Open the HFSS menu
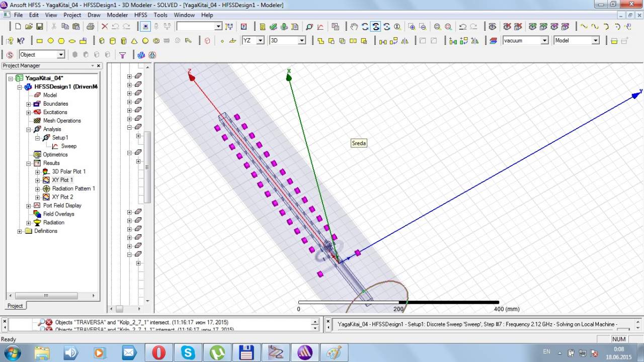This screenshot has width=644, height=362. (x=140, y=15)
